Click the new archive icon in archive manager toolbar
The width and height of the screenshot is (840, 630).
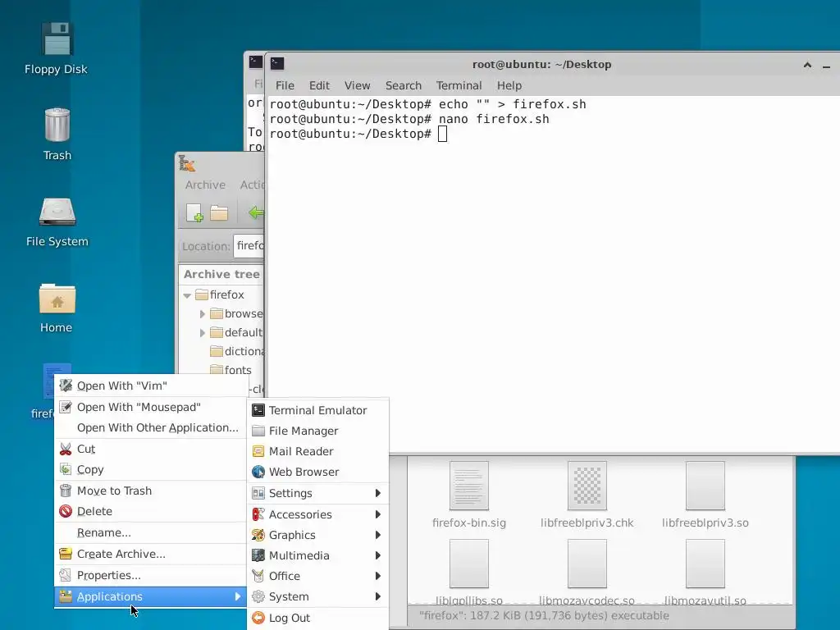(194, 212)
